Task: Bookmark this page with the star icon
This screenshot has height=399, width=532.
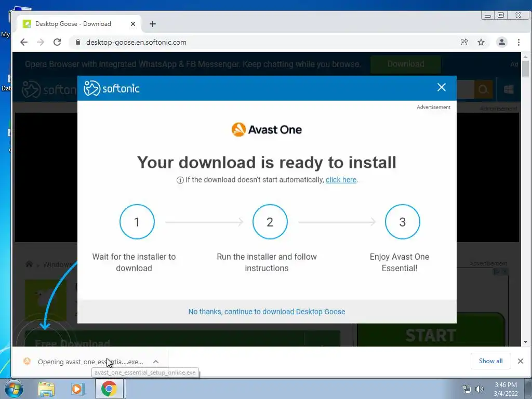Action: pos(481,42)
